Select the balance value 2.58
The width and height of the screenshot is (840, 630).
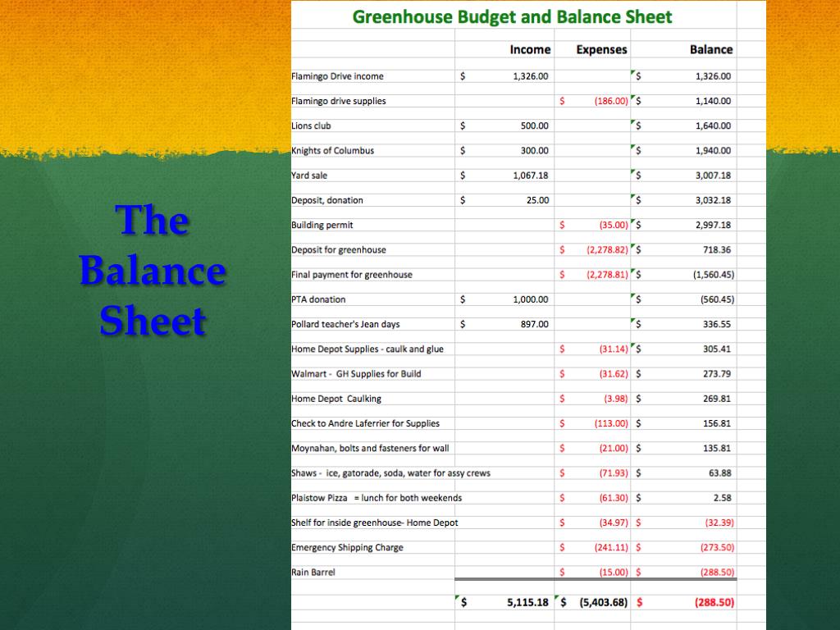click(x=722, y=498)
